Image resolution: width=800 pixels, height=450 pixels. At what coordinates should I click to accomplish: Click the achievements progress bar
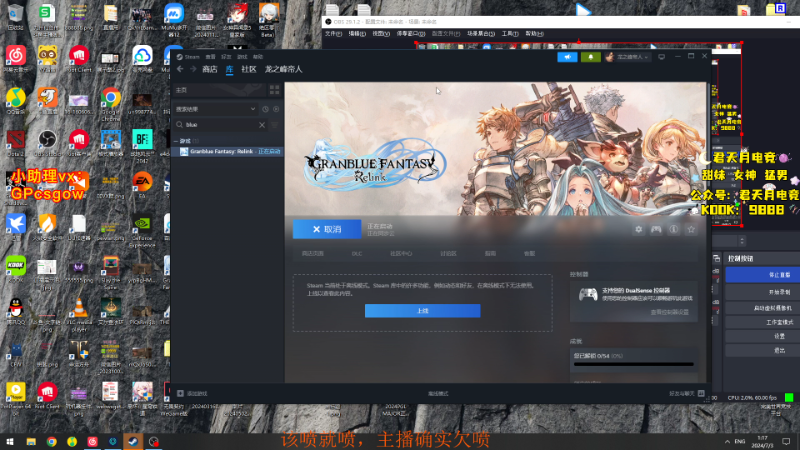(x=634, y=364)
